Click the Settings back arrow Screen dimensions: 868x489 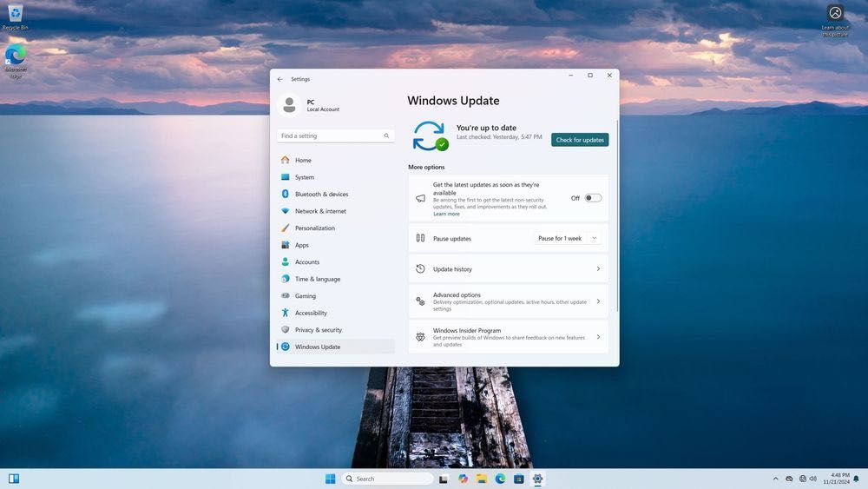[280, 79]
